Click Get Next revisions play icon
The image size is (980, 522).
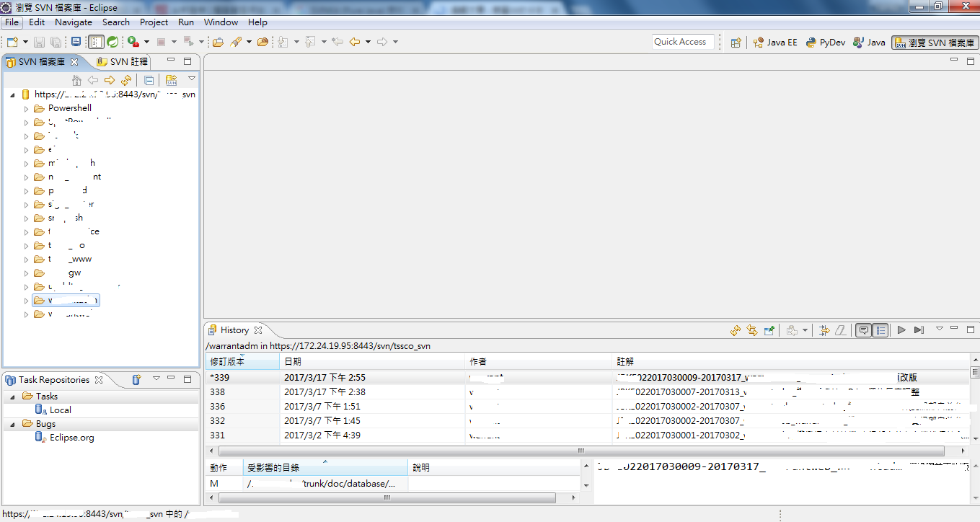pos(901,330)
